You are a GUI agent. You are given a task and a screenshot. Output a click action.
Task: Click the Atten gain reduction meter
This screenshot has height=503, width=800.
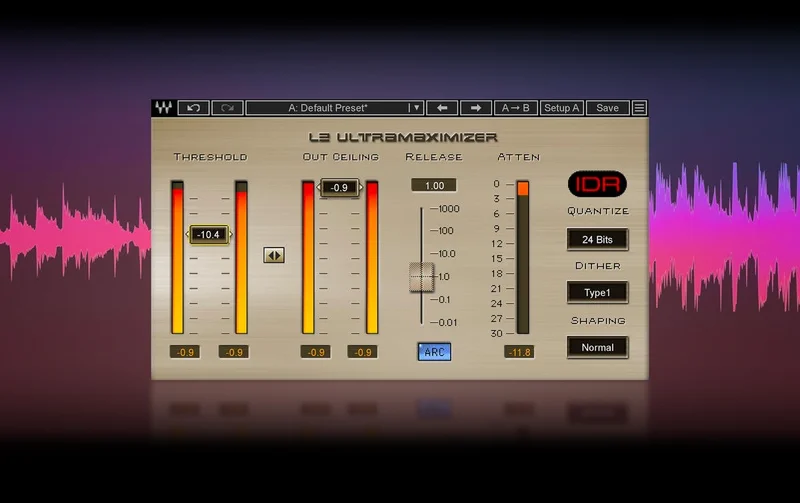pos(523,257)
